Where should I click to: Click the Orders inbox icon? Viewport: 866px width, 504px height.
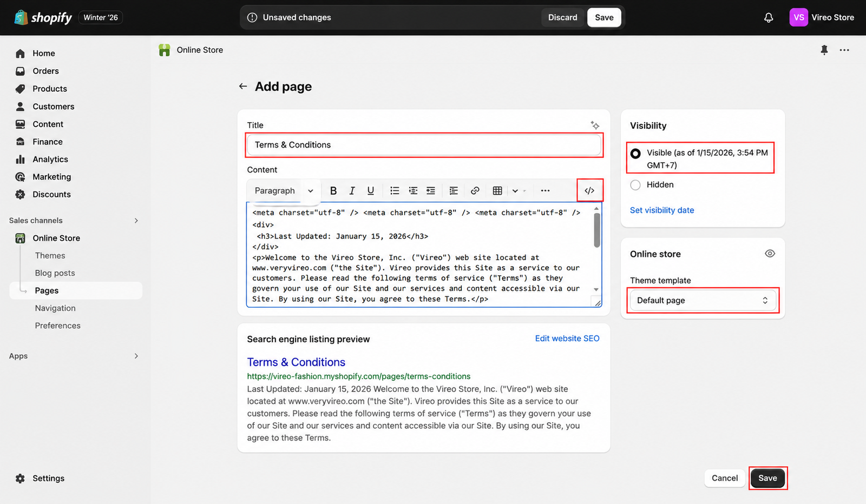(20, 71)
